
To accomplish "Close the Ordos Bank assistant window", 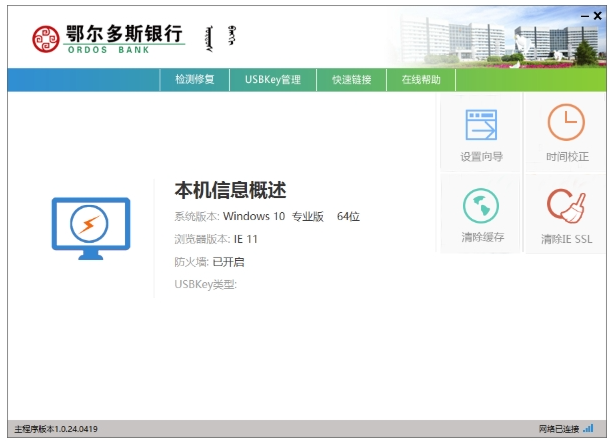I will (598, 16).
